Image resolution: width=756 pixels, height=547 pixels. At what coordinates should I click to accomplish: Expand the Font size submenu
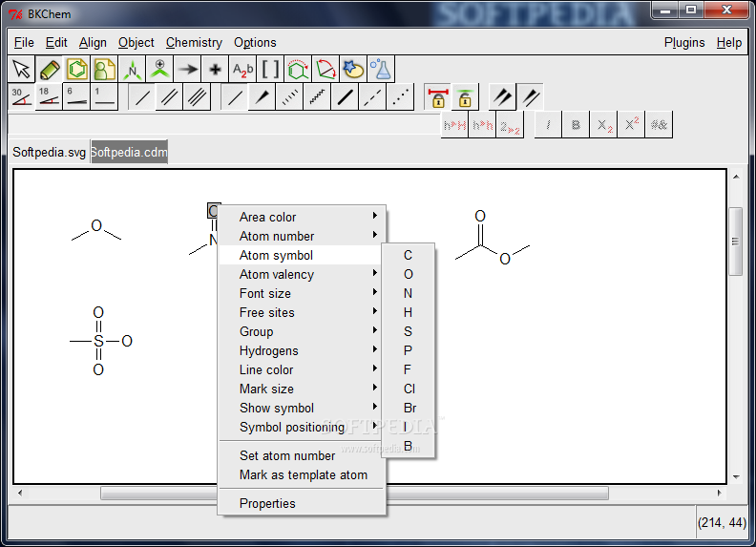point(302,293)
